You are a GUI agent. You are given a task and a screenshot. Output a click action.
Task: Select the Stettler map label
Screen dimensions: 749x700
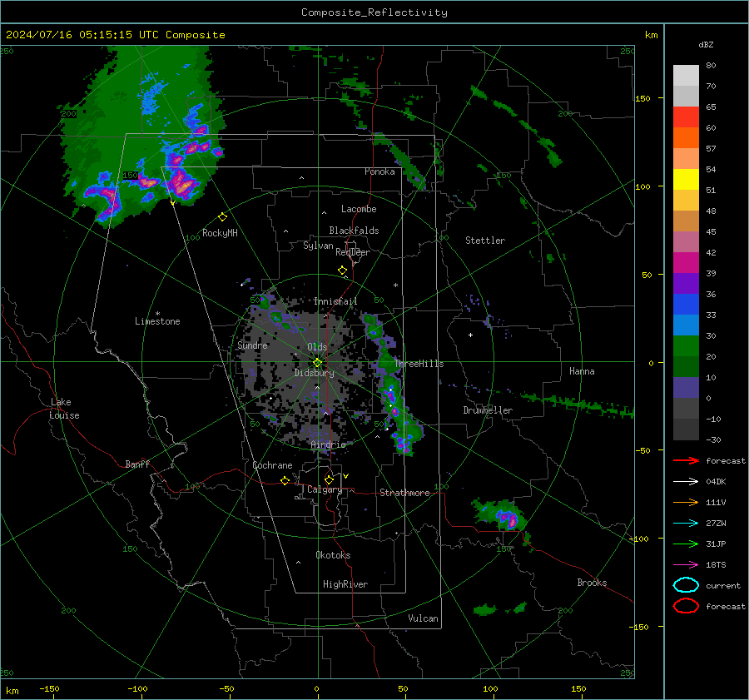[x=485, y=241]
